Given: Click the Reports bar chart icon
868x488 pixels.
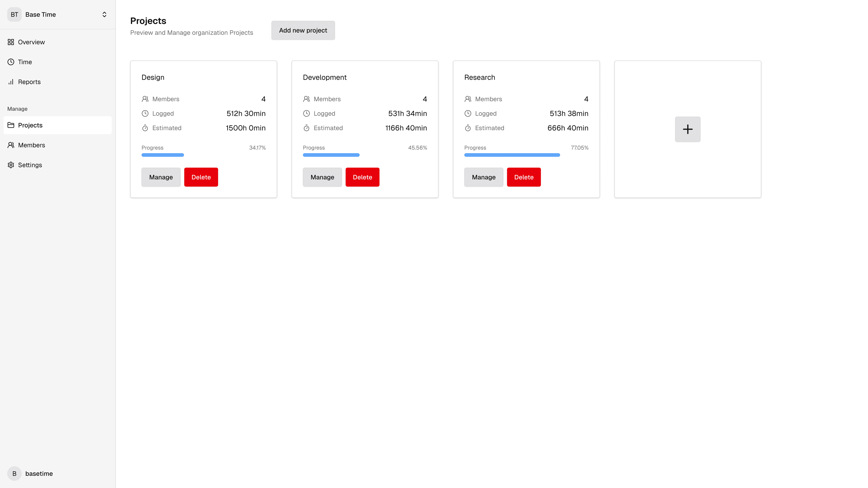Looking at the screenshot, I should click(11, 82).
